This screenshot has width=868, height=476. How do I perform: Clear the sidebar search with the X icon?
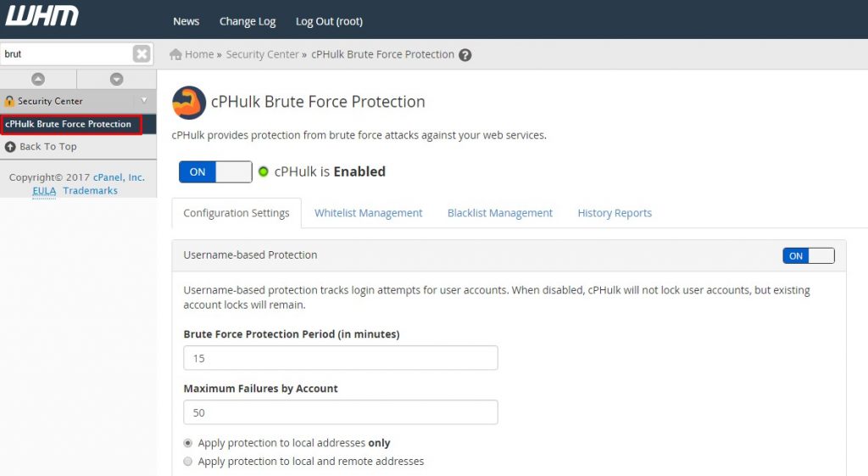142,53
